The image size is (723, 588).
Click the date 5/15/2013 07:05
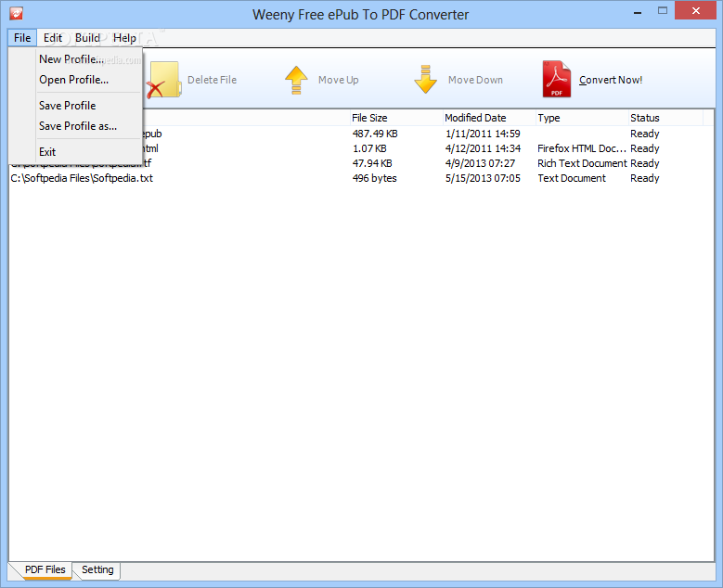(x=483, y=178)
